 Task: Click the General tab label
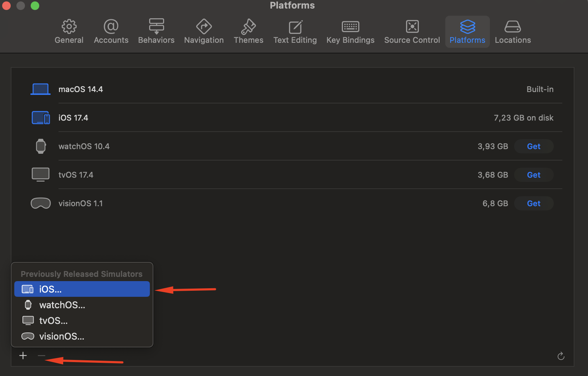pos(69,40)
